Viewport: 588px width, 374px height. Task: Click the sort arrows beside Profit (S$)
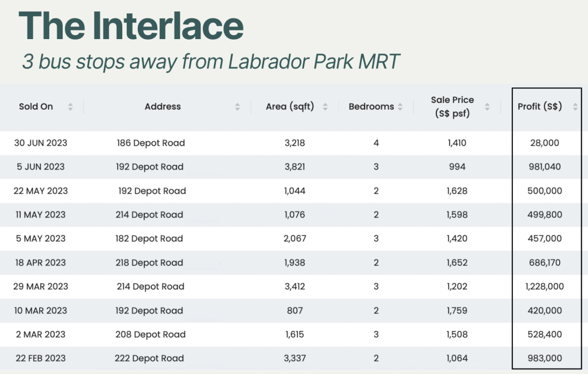pyautogui.click(x=575, y=107)
